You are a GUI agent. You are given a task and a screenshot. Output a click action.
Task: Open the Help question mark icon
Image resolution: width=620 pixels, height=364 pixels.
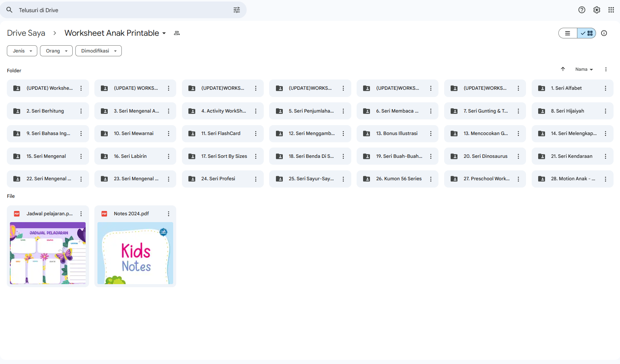point(582,10)
